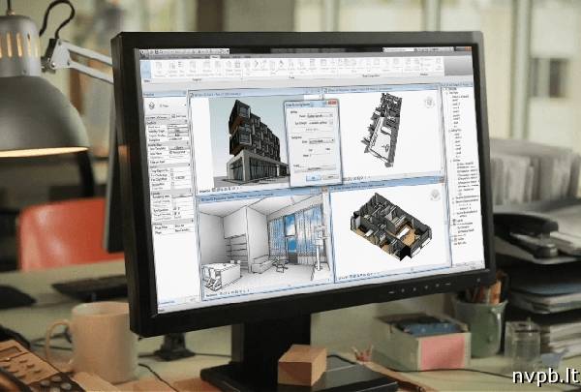This screenshot has height=392, width=581.
Task: Open the second dropdown in the dialog
Action: point(321,123)
